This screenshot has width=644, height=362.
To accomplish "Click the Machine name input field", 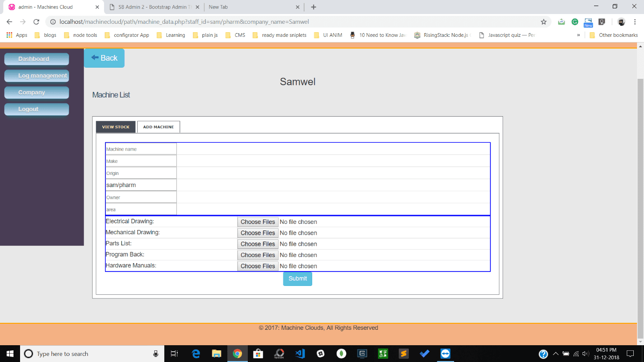I will 141,149.
